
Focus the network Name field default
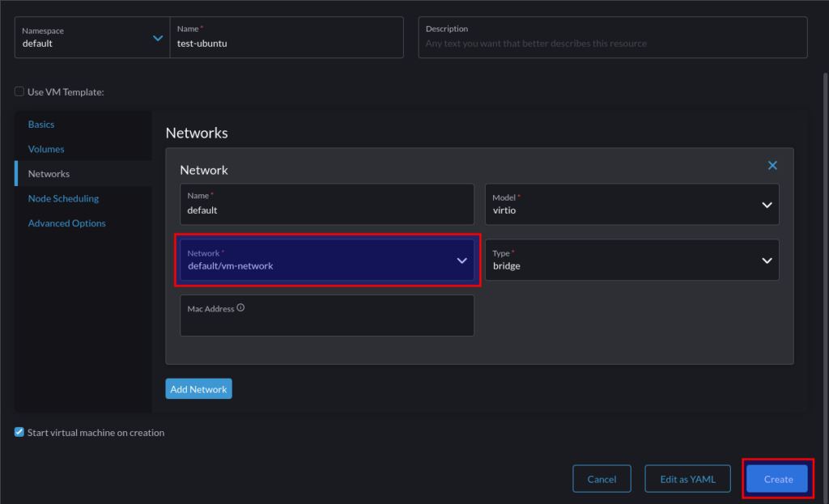coord(327,204)
